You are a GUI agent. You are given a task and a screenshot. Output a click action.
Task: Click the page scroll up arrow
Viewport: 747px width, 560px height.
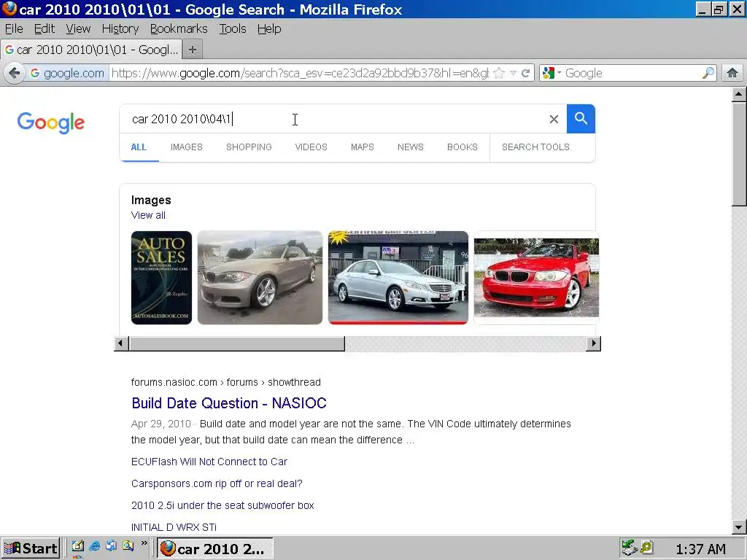[738, 94]
